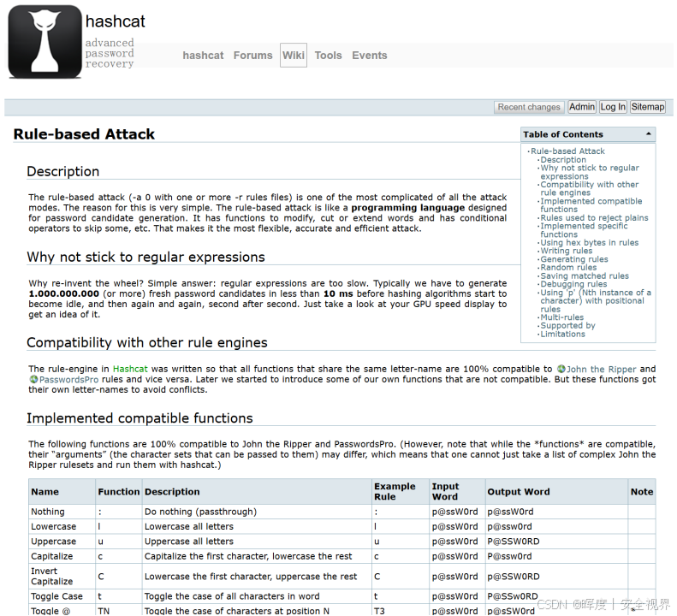Image resolution: width=677 pixels, height=616 pixels.
Task: Go to Random rules contents entry
Action: point(568,267)
